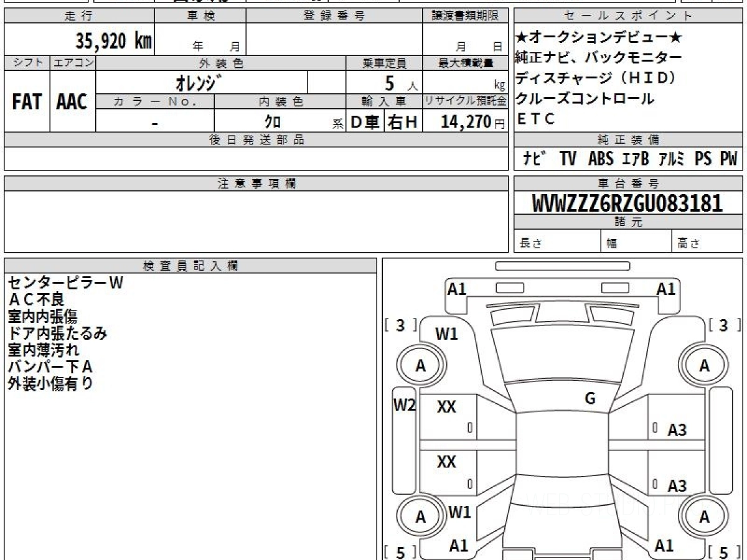Select the セールスポイント header

[x=628, y=16]
